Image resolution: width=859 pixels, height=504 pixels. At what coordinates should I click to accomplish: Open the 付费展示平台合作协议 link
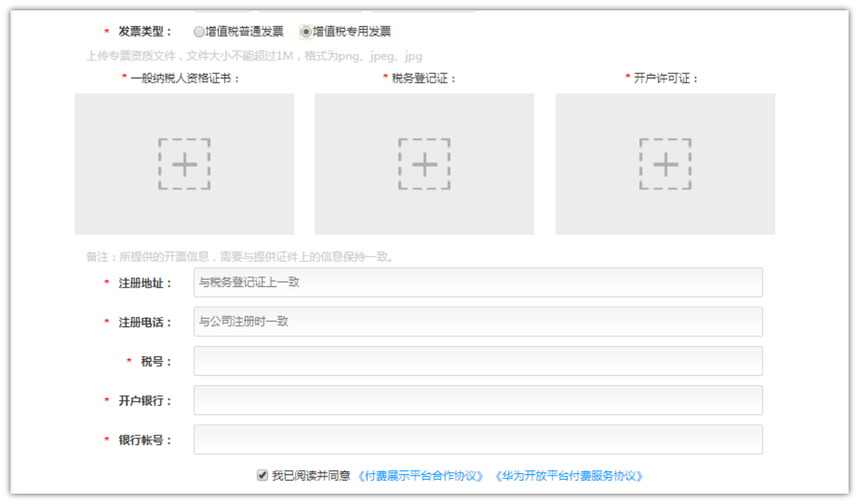tap(421, 476)
